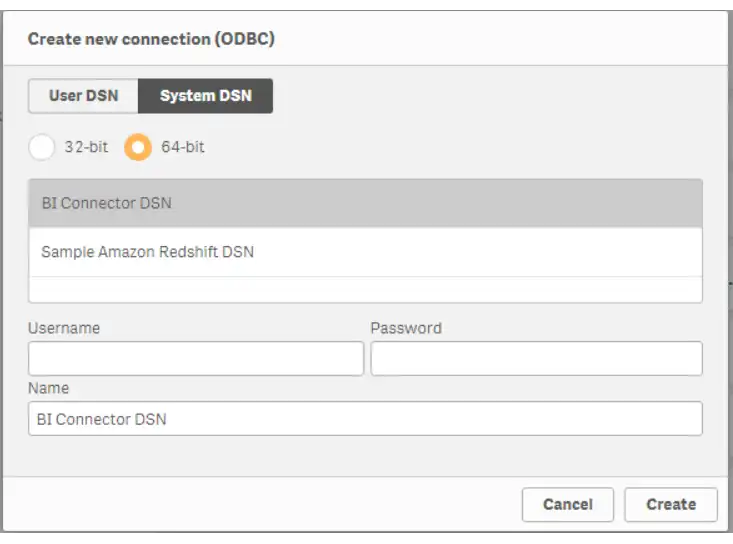Screen dimensions: 733x544
Task: Click into the Password field
Action: 536,358
